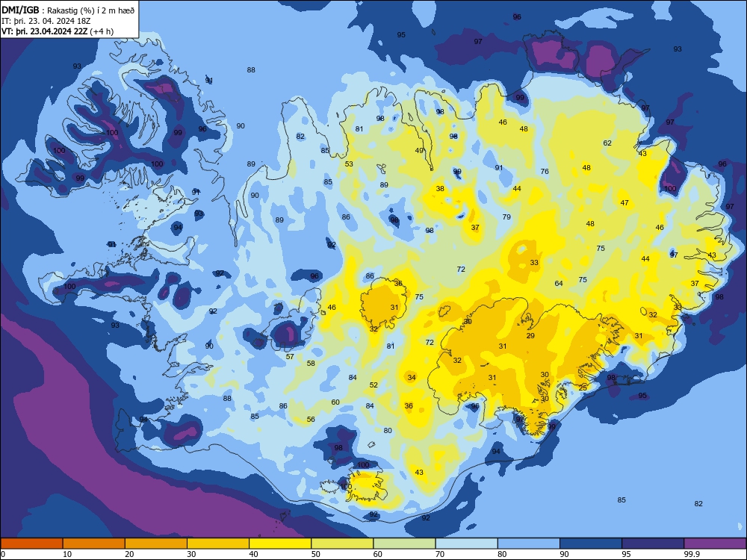Click the 95–99.9 navy legend swatch

[x=653, y=544]
